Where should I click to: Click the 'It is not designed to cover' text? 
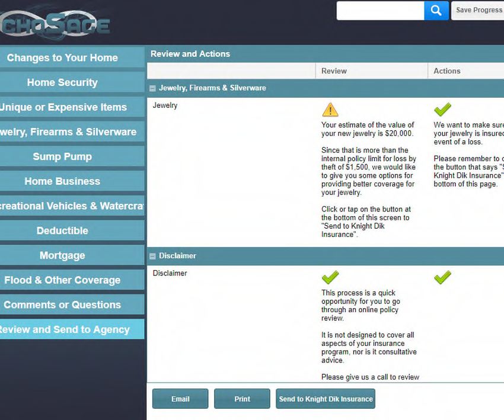click(x=369, y=347)
